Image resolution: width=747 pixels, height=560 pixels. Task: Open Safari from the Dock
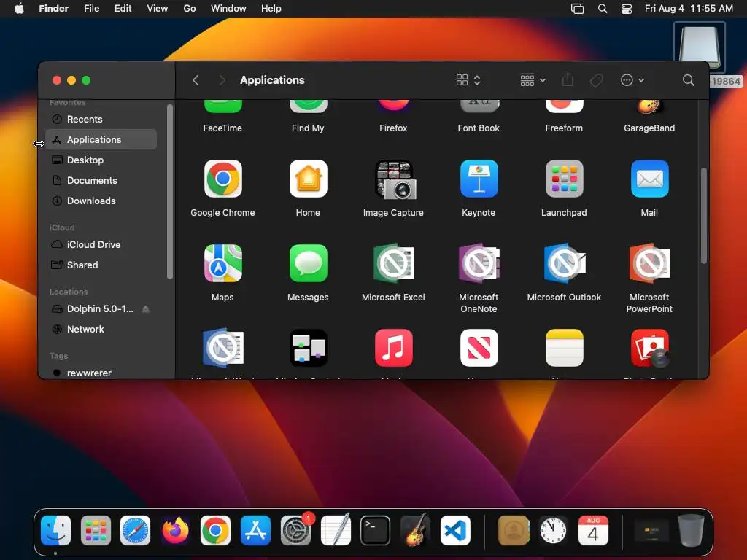[135, 531]
